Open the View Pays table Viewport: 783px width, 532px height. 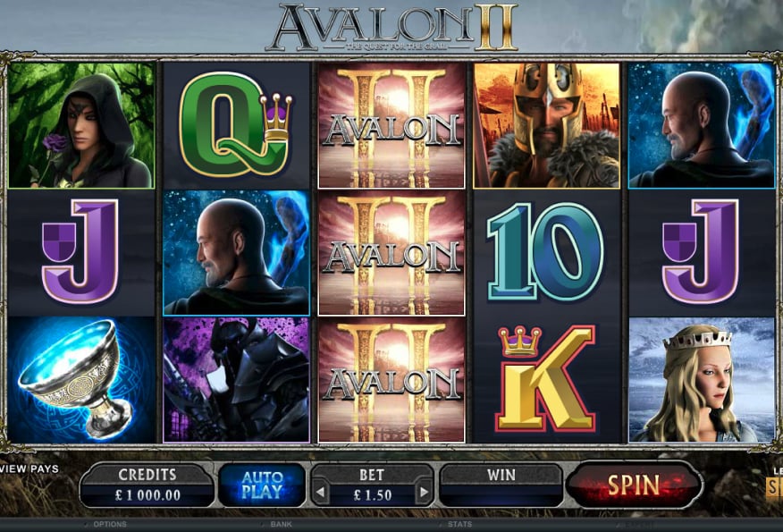coord(30,469)
